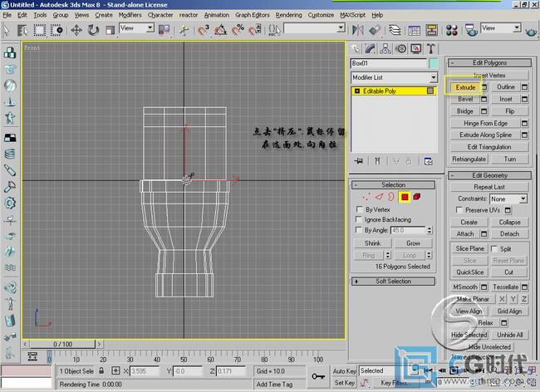Screen dimensions: 540x392
Task: Open the Constraints None dropdown
Action: click(508, 199)
